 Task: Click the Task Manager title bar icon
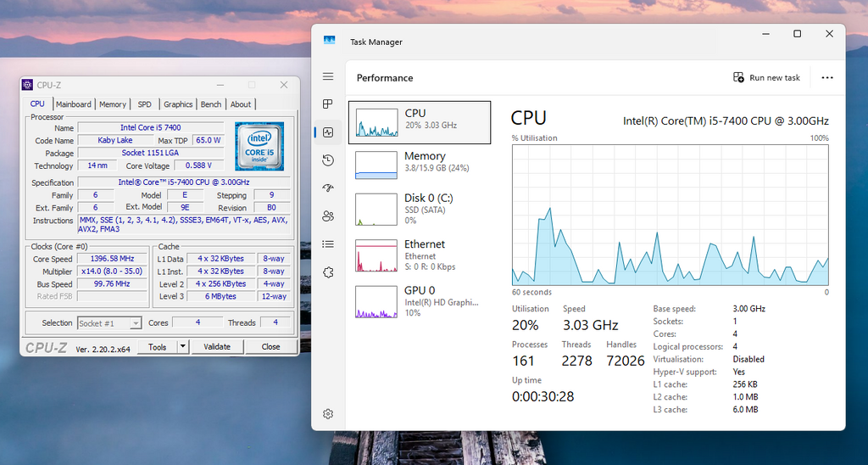(330, 41)
